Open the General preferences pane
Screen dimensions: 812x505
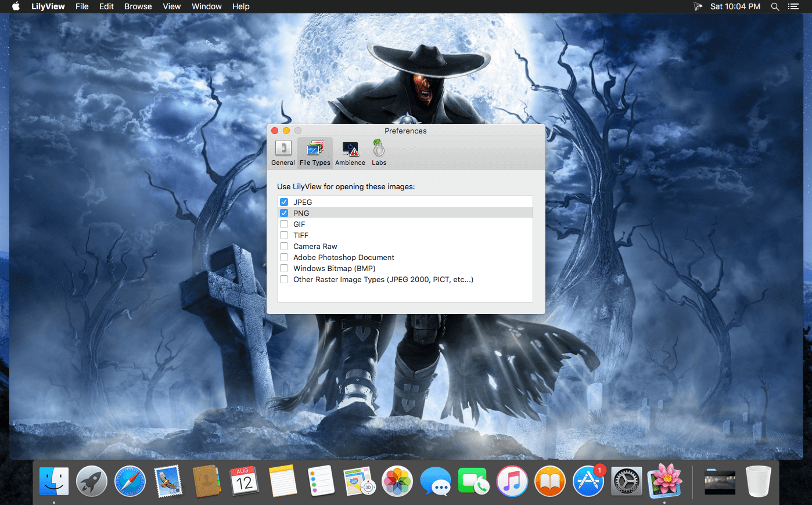tap(283, 153)
